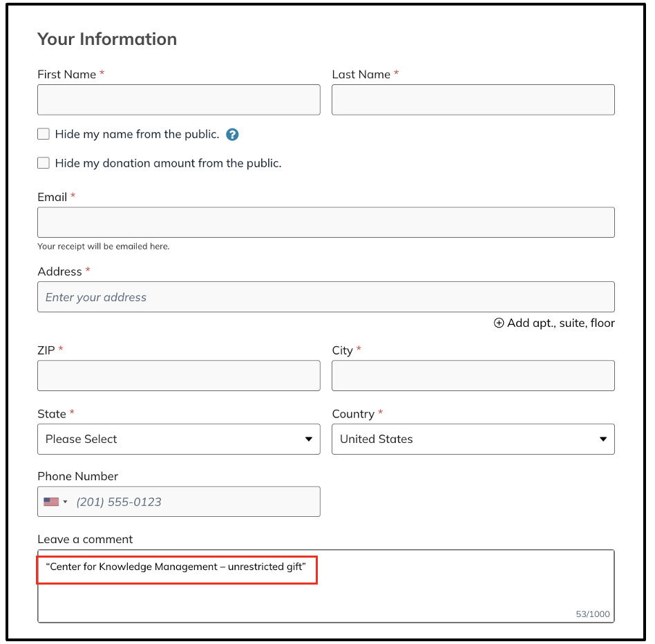
Task: Select the ZIP input field
Action: point(179,375)
